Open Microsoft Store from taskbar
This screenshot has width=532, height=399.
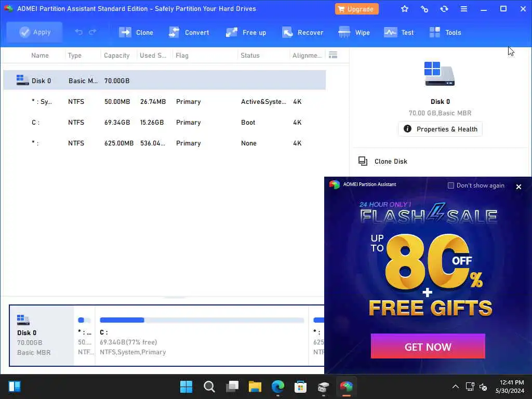click(301, 387)
